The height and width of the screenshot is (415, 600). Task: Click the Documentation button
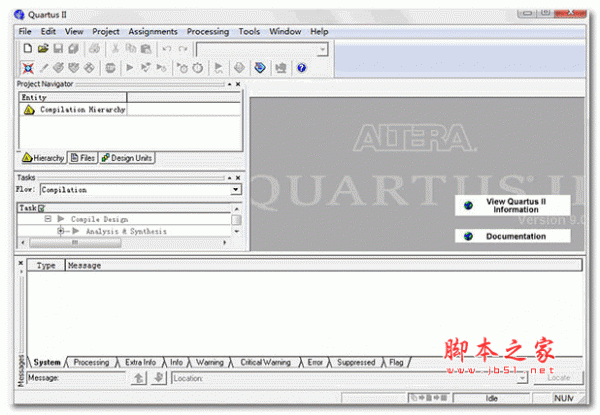pyautogui.click(x=512, y=236)
